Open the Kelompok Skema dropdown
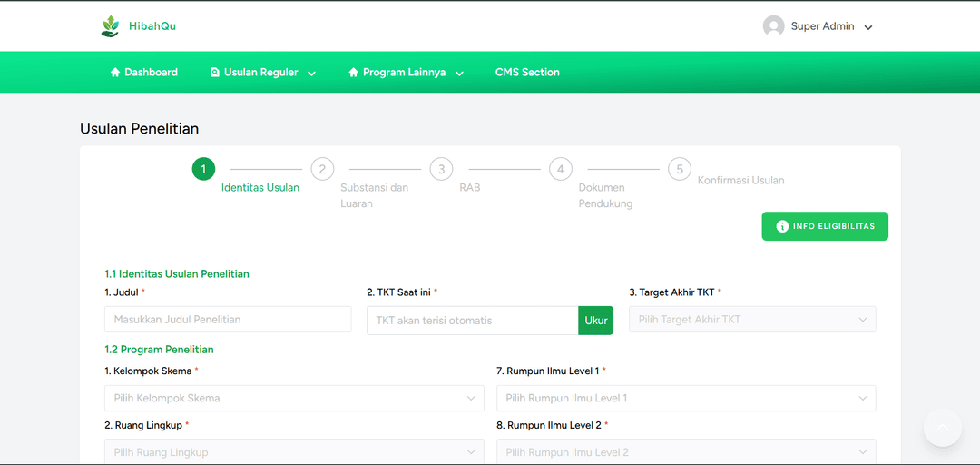Screen dimensions: 980x465 coord(295,398)
